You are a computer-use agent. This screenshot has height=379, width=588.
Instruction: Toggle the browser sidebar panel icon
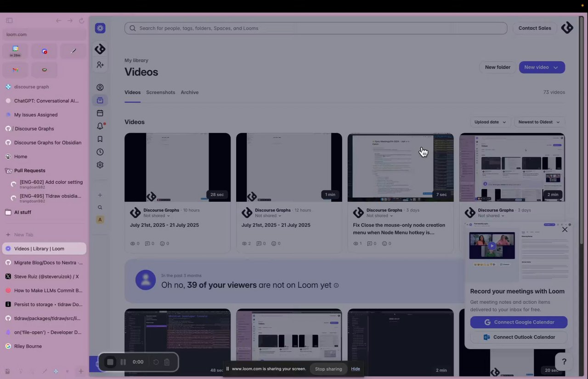(x=9, y=21)
